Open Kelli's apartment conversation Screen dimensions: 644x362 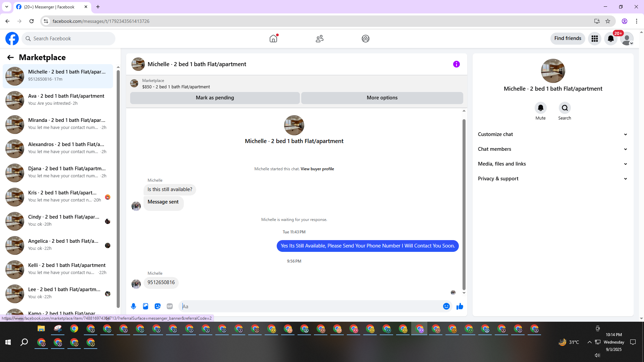[x=58, y=270]
